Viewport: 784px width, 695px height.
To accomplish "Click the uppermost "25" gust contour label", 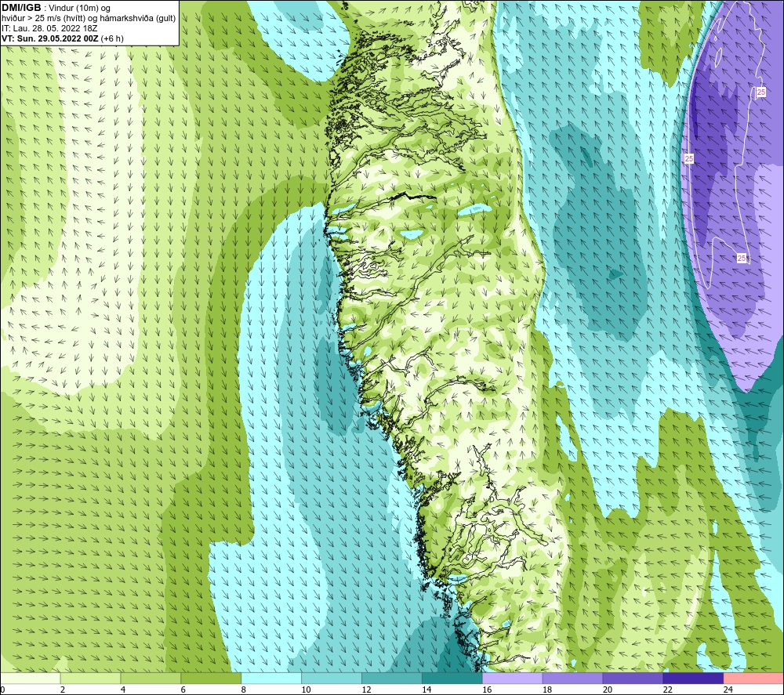I will pyautogui.click(x=761, y=92).
